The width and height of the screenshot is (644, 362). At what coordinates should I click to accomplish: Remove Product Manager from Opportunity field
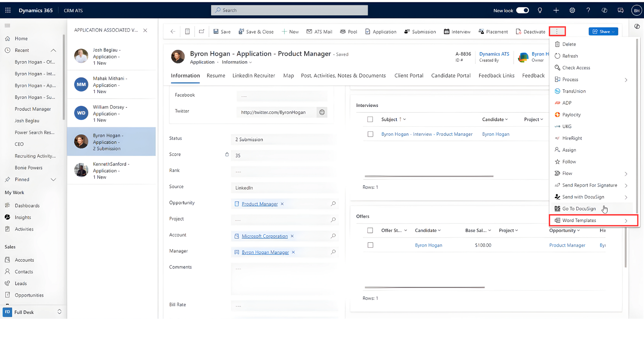click(282, 204)
